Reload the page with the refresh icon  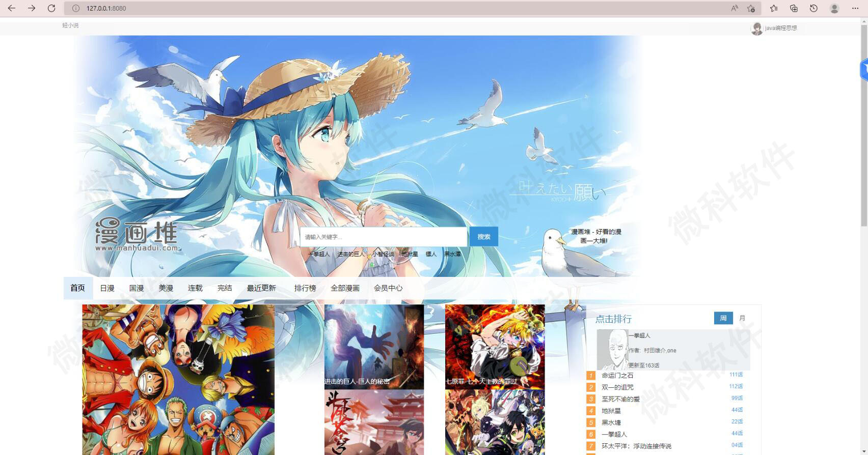pos(51,8)
